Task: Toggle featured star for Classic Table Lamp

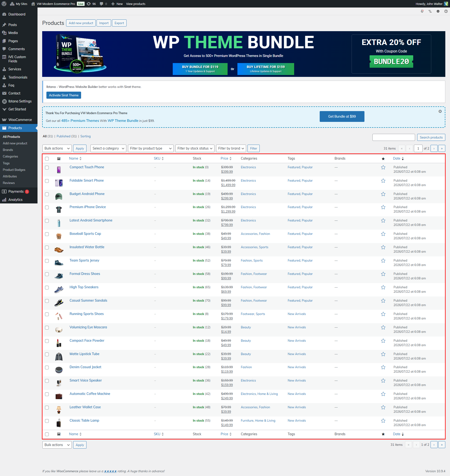Action: pos(383,421)
